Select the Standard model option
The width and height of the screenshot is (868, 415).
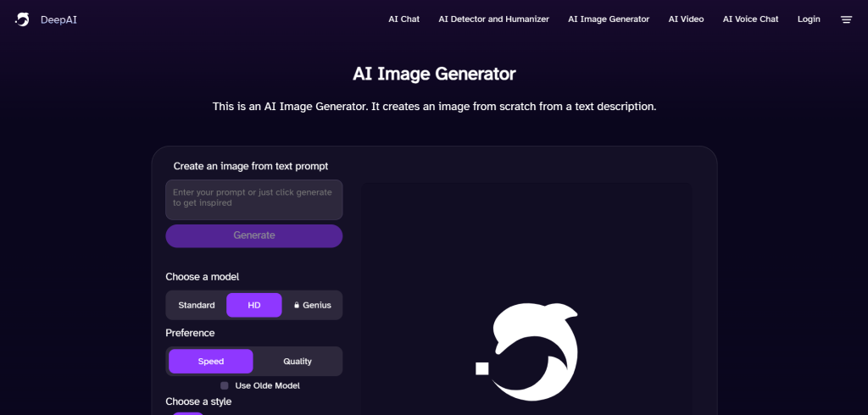coord(197,305)
